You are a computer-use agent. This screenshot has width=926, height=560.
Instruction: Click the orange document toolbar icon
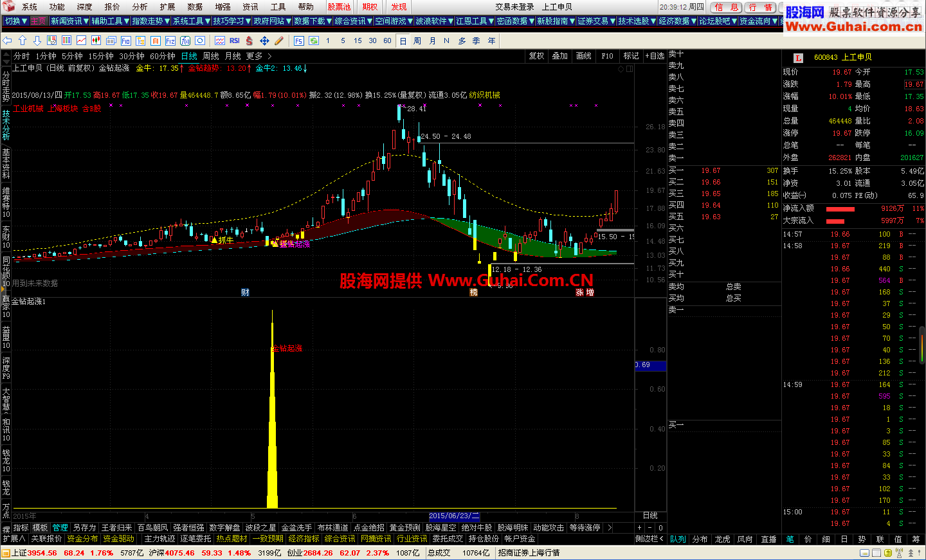(156, 41)
